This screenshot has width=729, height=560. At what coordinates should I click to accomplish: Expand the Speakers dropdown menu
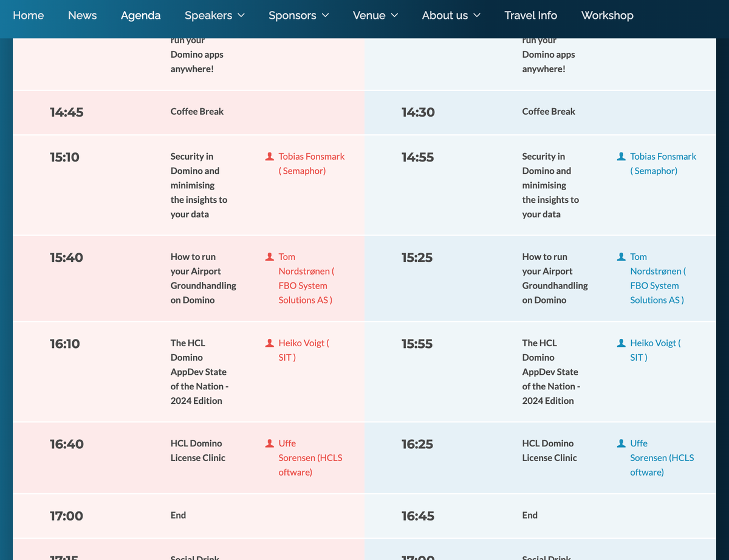click(x=214, y=15)
